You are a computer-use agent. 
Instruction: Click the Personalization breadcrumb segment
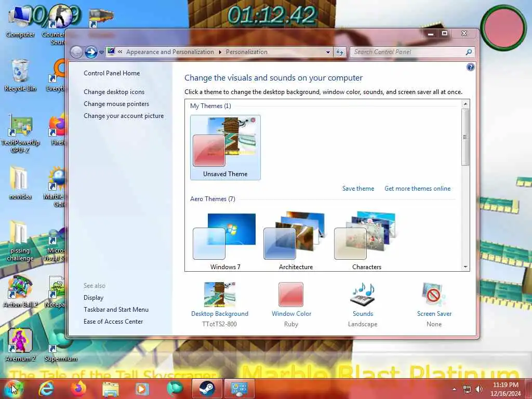click(x=247, y=52)
